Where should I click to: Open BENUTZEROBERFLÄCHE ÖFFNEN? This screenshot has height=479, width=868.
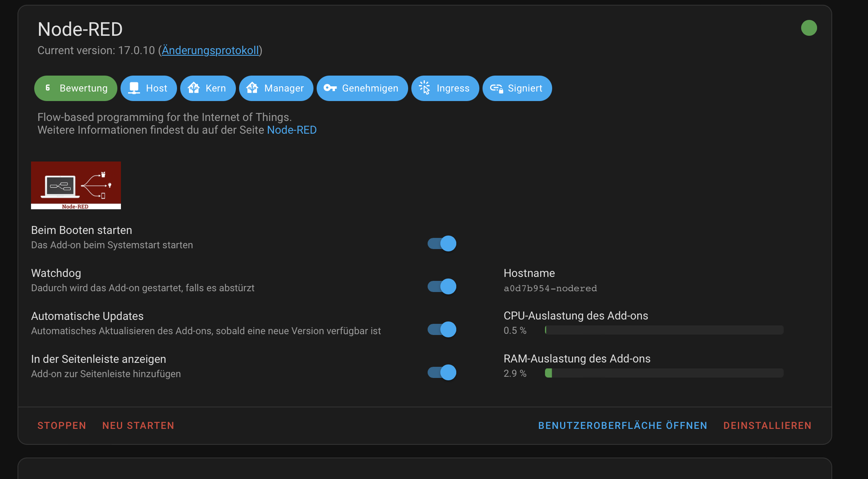[623, 425]
